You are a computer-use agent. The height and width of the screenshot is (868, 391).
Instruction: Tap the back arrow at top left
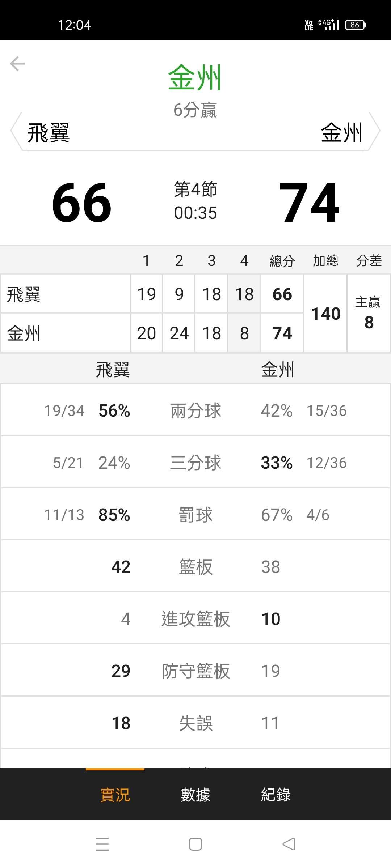point(17,64)
